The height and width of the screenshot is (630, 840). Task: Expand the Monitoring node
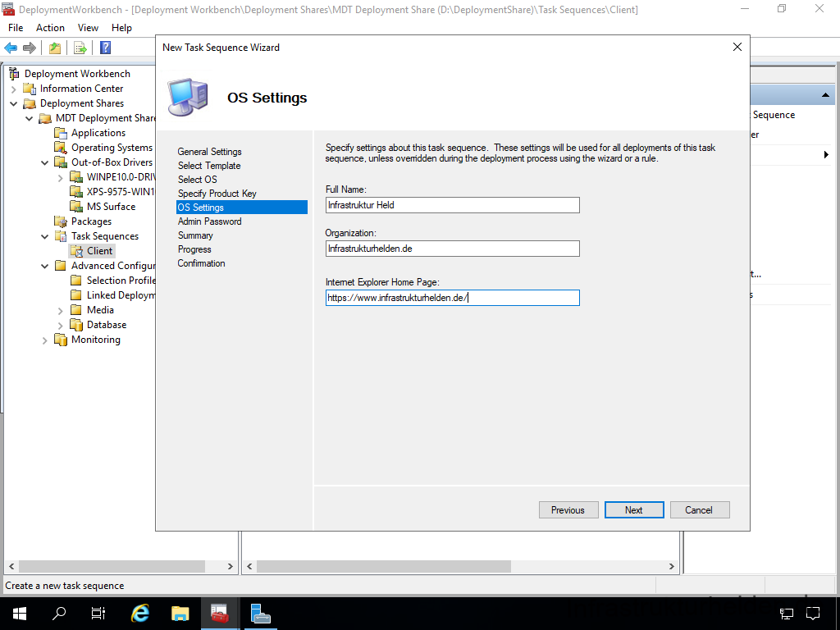(x=45, y=340)
